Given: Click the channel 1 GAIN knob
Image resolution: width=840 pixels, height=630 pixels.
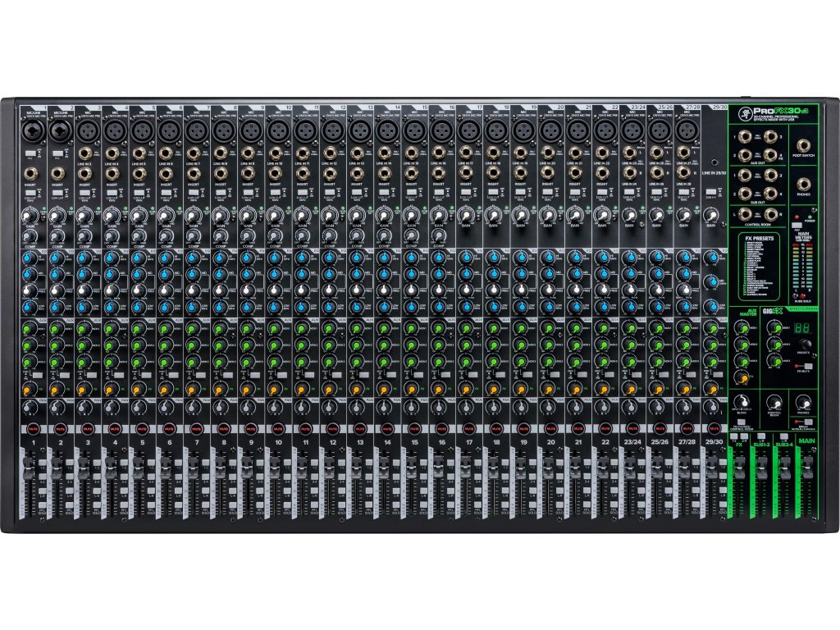Looking at the screenshot, I should click(29, 217).
